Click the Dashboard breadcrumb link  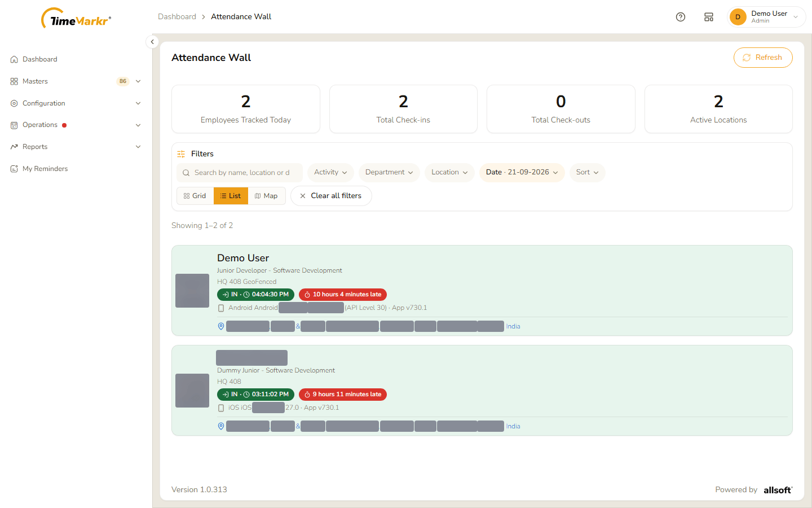[177, 17]
